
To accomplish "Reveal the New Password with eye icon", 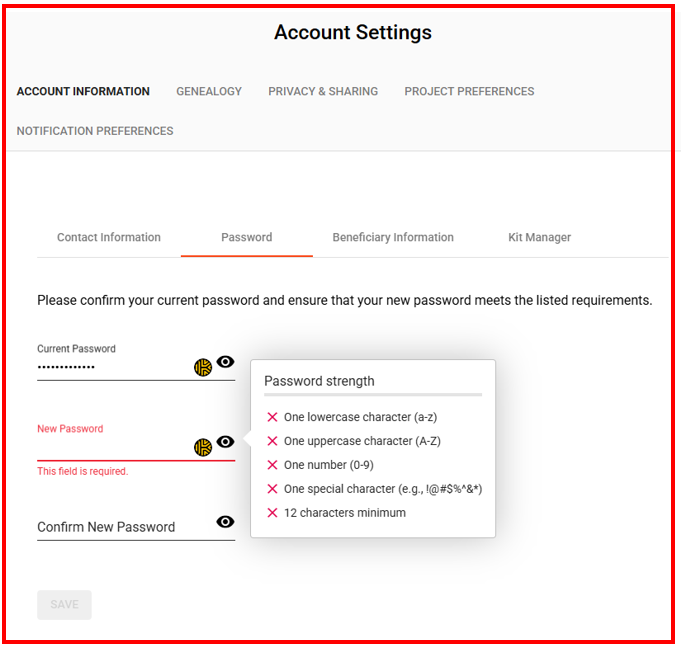I will tap(225, 442).
